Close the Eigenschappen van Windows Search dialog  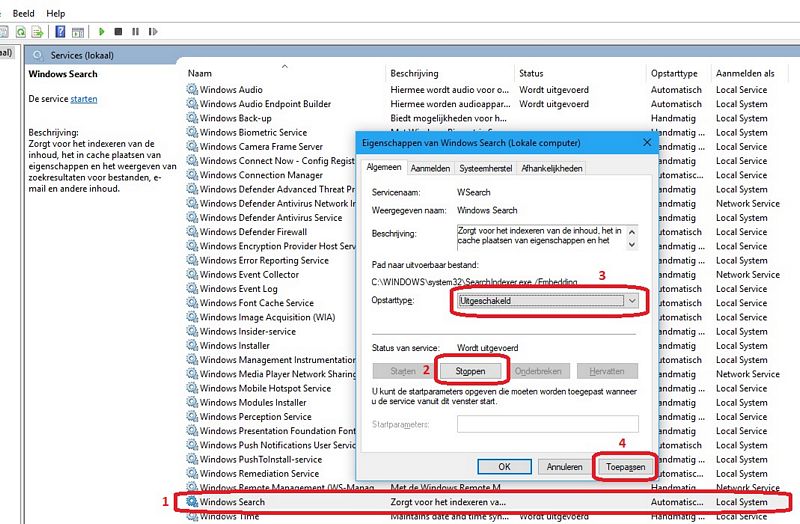(x=647, y=142)
